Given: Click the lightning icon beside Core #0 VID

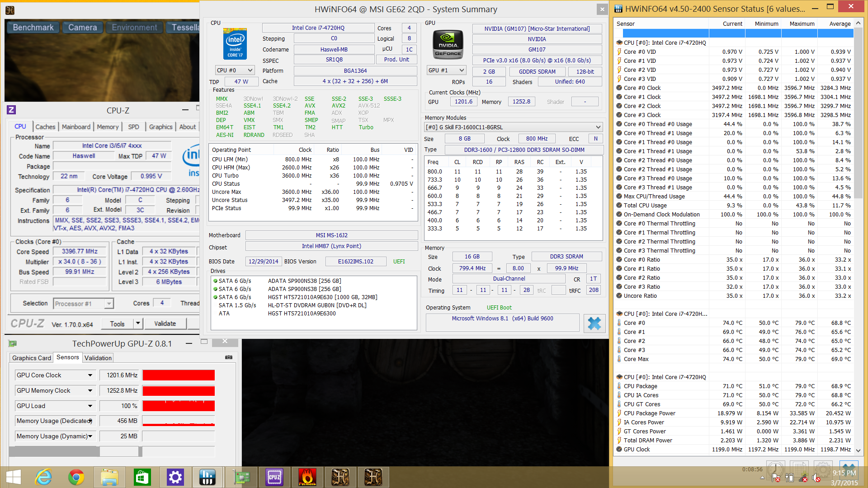Looking at the screenshot, I should (x=619, y=52).
